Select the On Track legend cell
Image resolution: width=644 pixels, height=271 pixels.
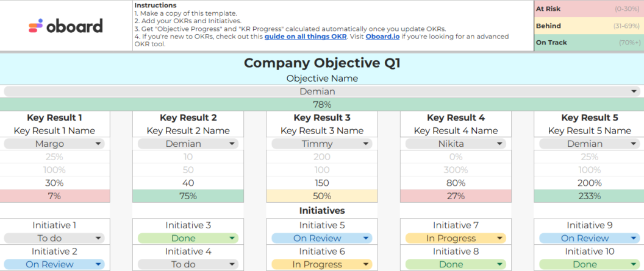coord(589,43)
